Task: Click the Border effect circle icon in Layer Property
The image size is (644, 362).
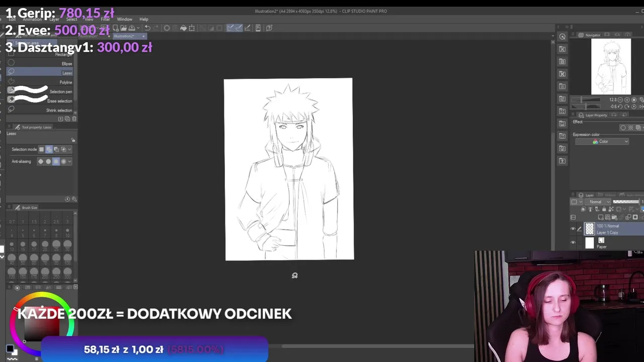Action: [623, 128]
